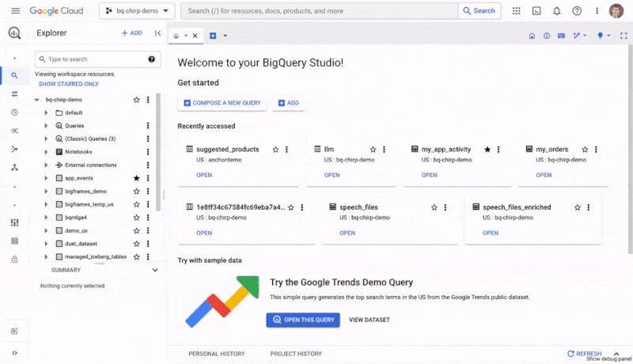Toggle full screen editor mode
The width and height of the screenshot is (633, 364).
pyautogui.click(x=624, y=36)
